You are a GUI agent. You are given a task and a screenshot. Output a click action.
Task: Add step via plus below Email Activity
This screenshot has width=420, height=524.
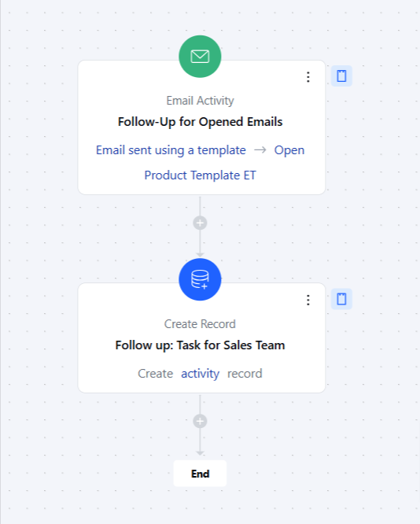pos(200,223)
